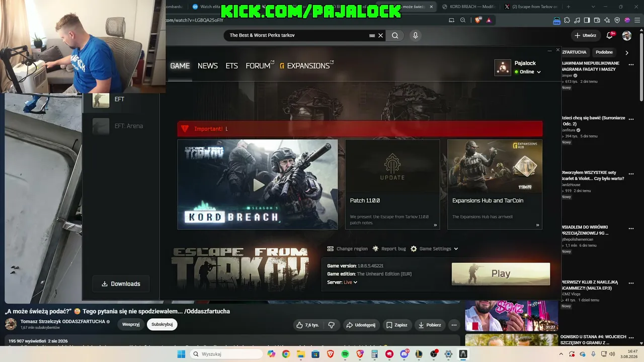The height and width of the screenshot is (362, 644).
Task: Open the Expansions Hub and TarCoin card
Action: click(495, 185)
